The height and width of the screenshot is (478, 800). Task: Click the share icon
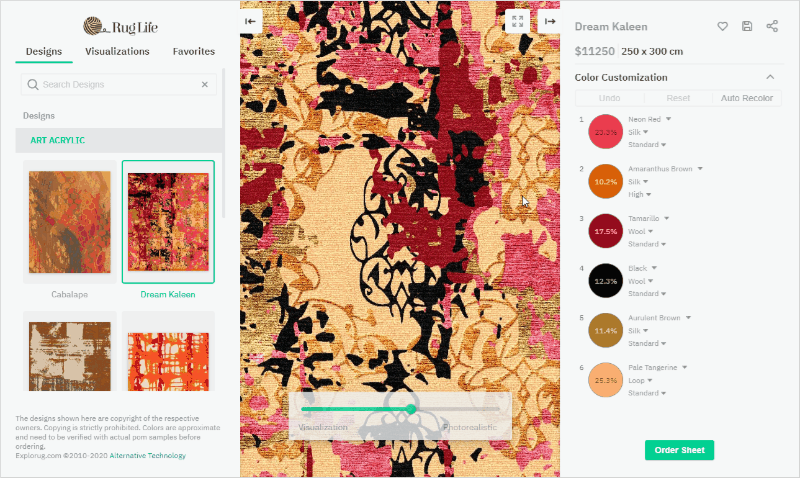point(772,26)
